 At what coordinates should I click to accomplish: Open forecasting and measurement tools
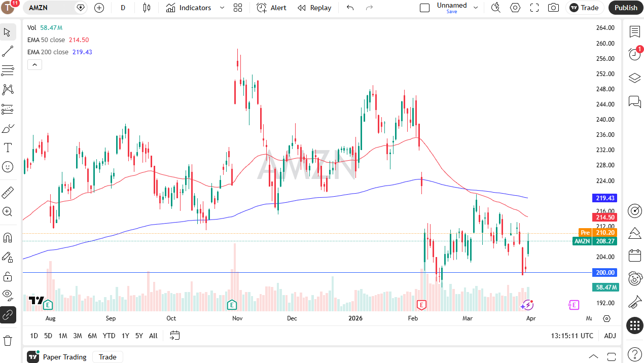tap(8, 109)
